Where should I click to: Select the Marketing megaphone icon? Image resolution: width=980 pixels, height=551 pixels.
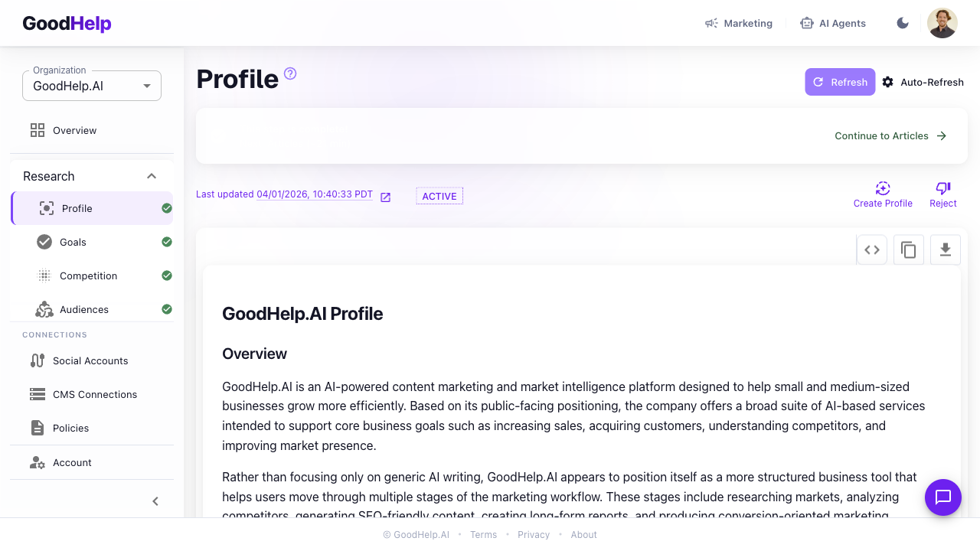coord(710,23)
